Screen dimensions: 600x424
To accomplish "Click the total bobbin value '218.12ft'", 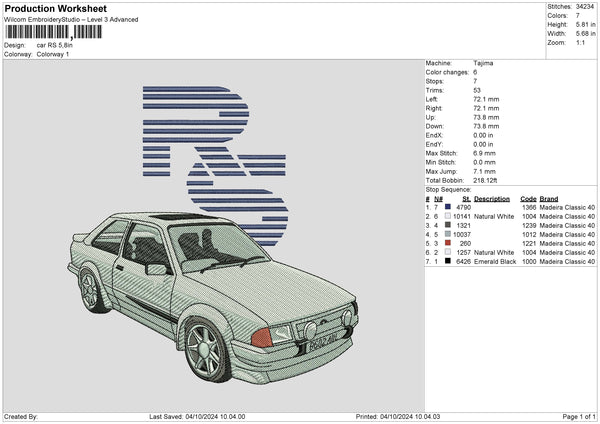I will (485, 180).
